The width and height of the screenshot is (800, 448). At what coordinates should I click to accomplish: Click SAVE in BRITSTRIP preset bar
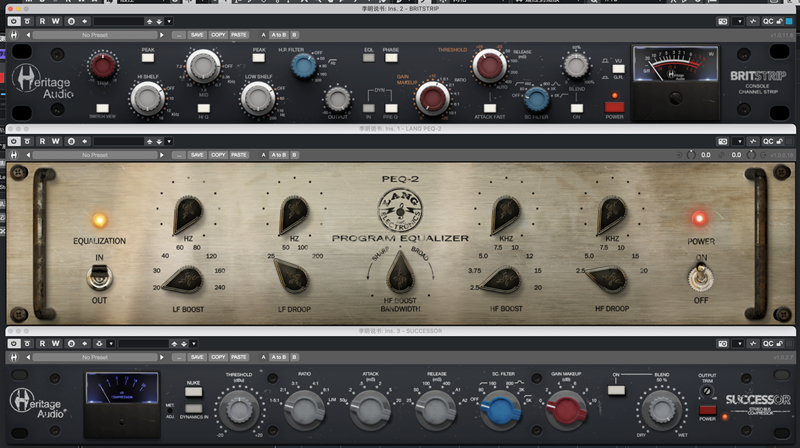[x=197, y=35]
